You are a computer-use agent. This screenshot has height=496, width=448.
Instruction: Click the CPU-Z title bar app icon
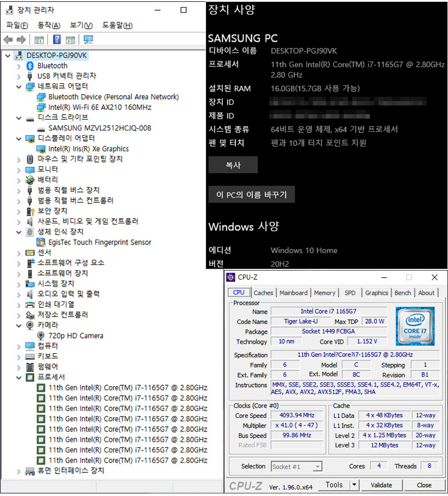(x=230, y=277)
